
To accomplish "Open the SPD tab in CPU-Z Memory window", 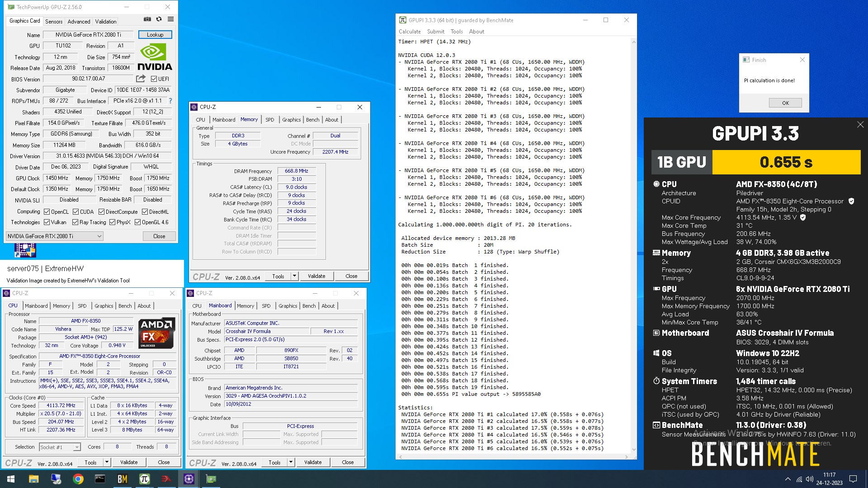I will point(269,119).
